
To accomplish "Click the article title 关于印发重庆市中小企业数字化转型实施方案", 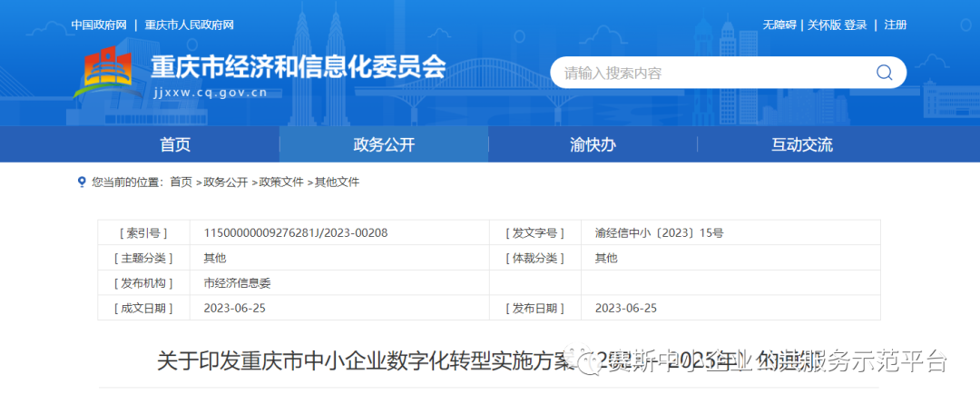I will pyautogui.click(x=365, y=360).
